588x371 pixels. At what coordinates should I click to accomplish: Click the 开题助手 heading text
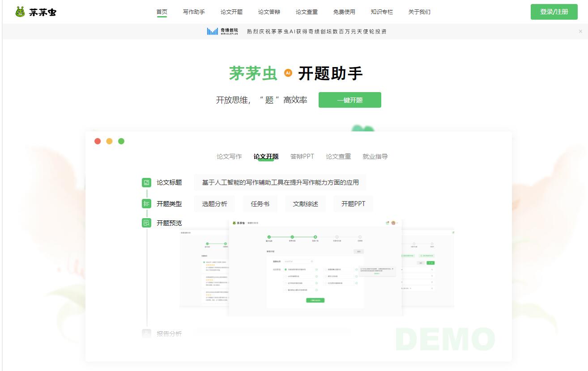pyautogui.click(x=330, y=73)
